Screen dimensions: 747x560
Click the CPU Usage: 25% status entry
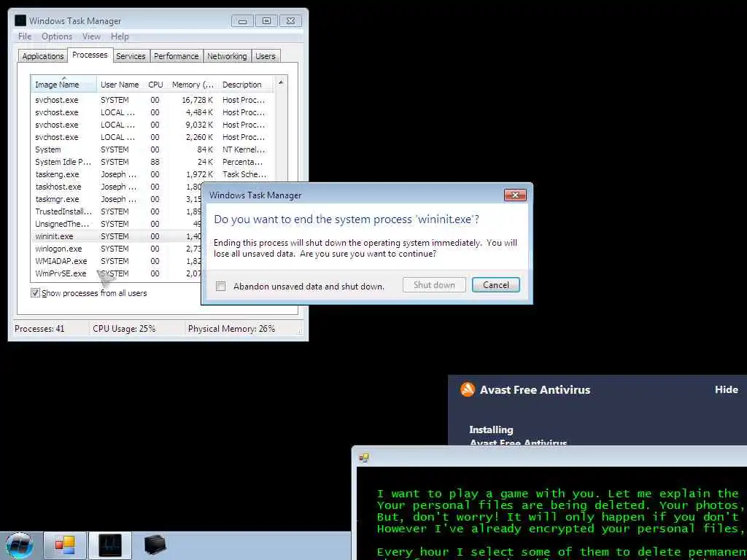(x=124, y=329)
